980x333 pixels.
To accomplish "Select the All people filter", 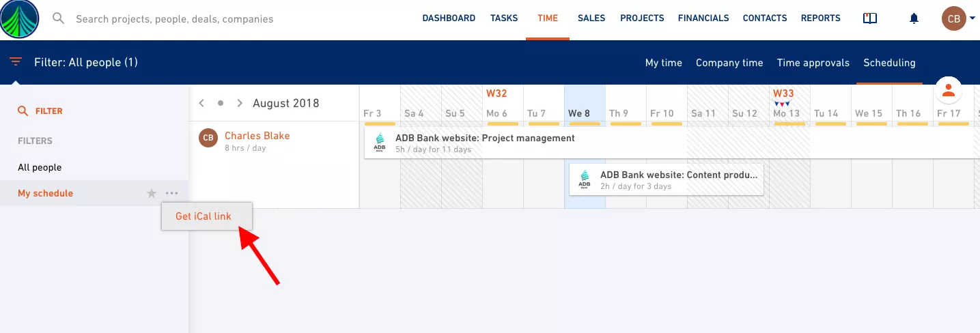I will point(40,167).
